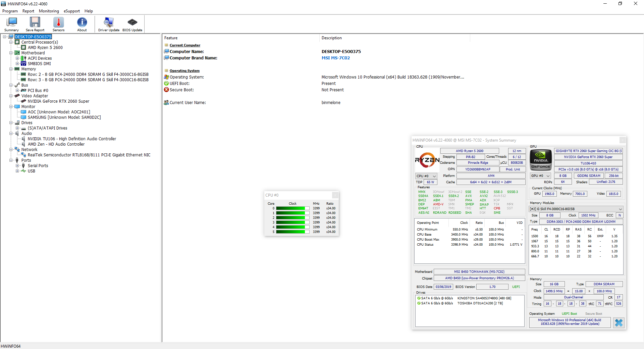Open the Memory Modules G Skill dropdown
The image size is (644, 349).
(576, 209)
